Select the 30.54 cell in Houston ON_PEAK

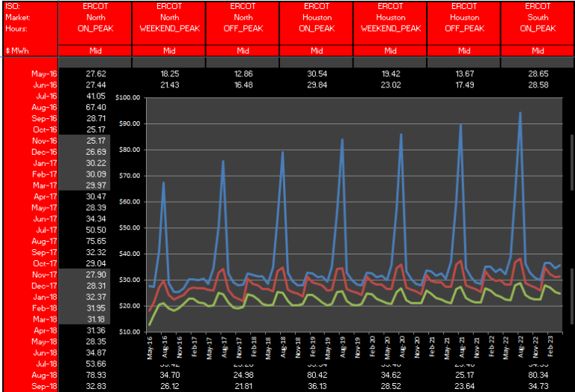317,74
